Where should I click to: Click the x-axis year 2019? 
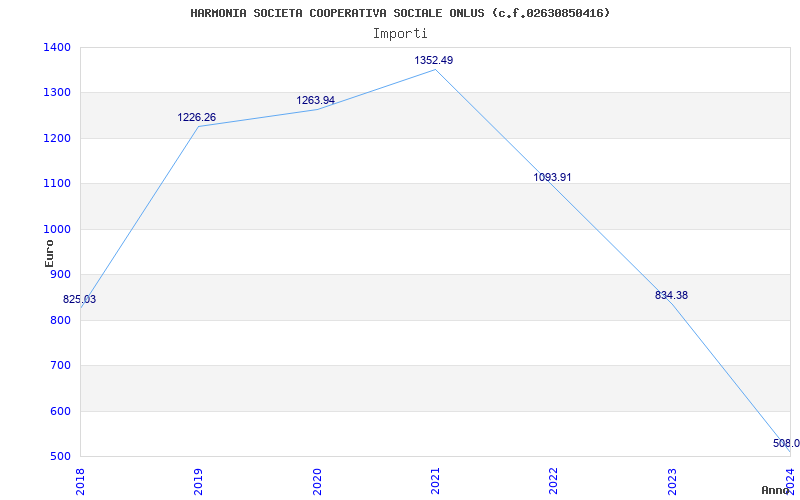click(x=198, y=482)
